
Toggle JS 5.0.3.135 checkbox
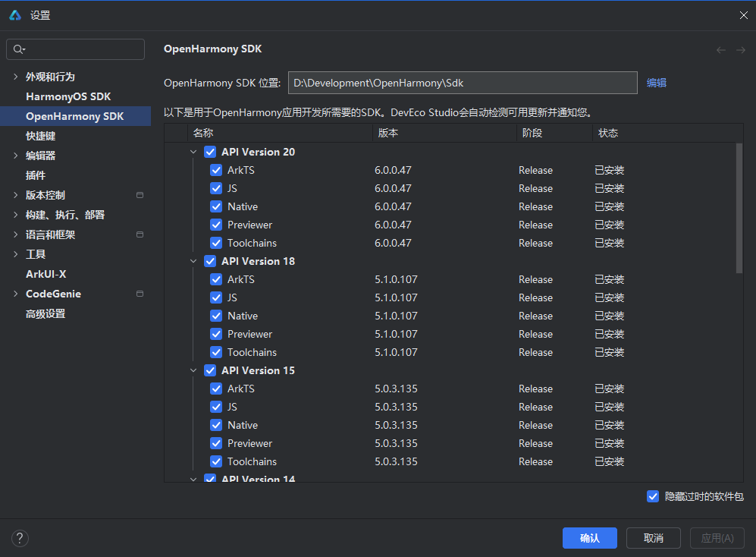216,407
